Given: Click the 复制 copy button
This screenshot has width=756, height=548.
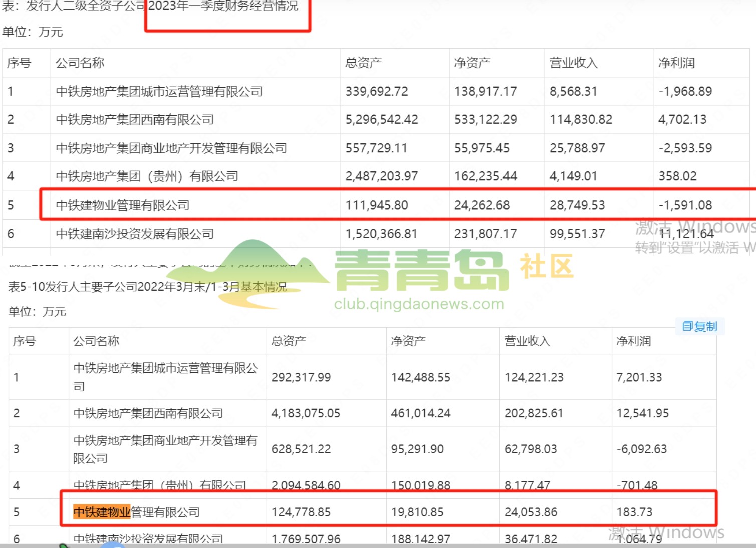Looking at the screenshot, I should (700, 327).
